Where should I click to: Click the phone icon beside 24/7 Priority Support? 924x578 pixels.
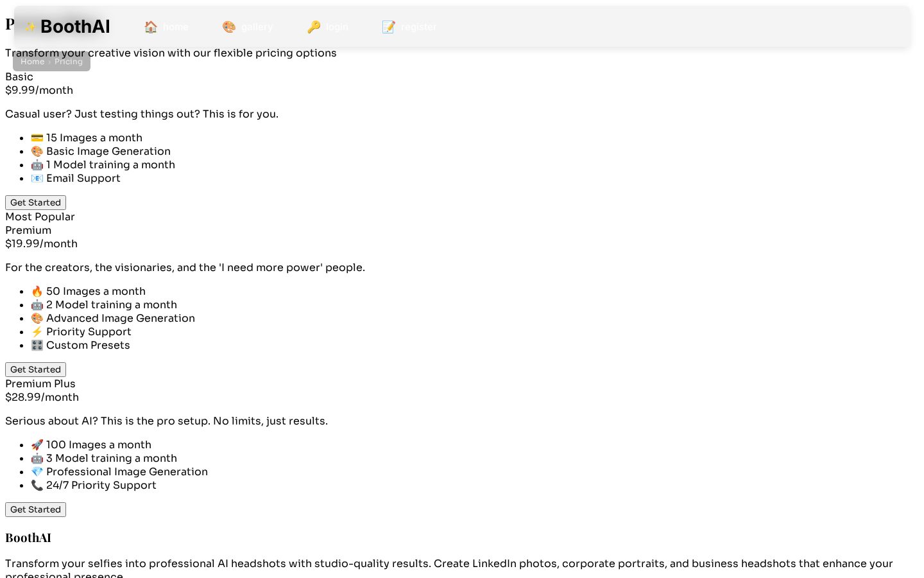pos(37,485)
